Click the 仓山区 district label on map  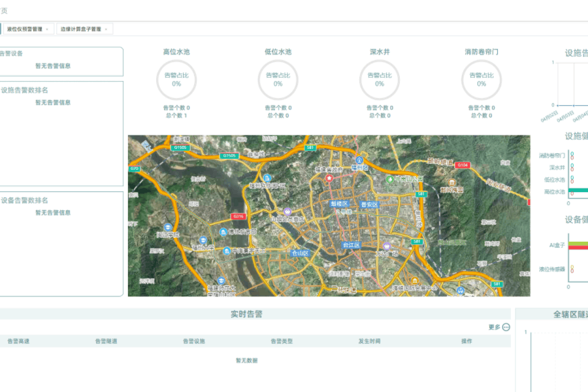pos(300,253)
